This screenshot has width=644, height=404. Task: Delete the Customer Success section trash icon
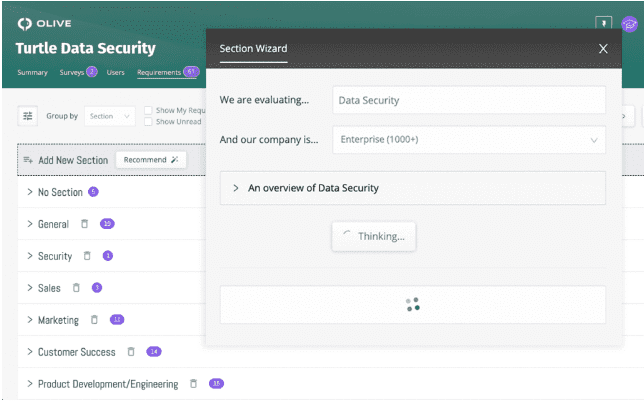coord(131,352)
